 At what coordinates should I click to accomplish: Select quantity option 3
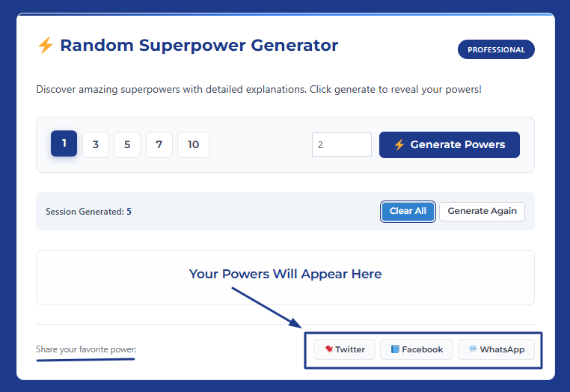click(x=96, y=144)
